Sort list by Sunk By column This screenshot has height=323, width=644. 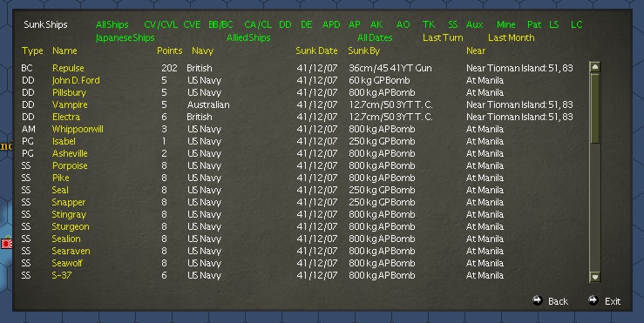pyautogui.click(x=363, y=50)
